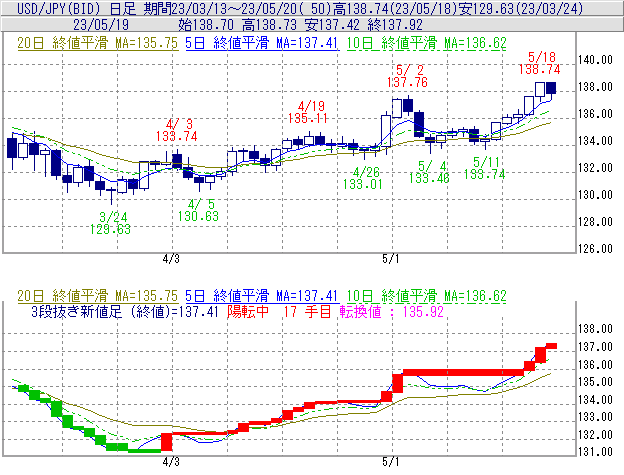This screenshot has height=475, width=624.
Task: Click the 5/11 133.74 low label
Action: coord(484,168)
